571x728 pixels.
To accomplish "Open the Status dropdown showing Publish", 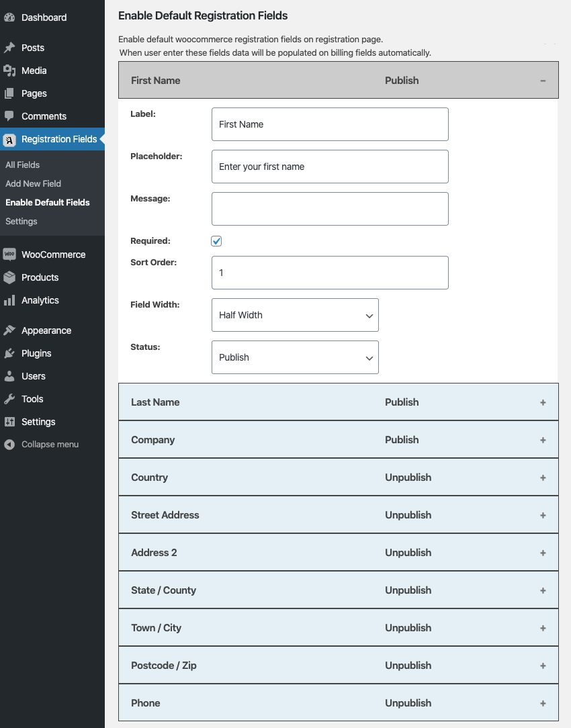I will [x=295, y=357].
